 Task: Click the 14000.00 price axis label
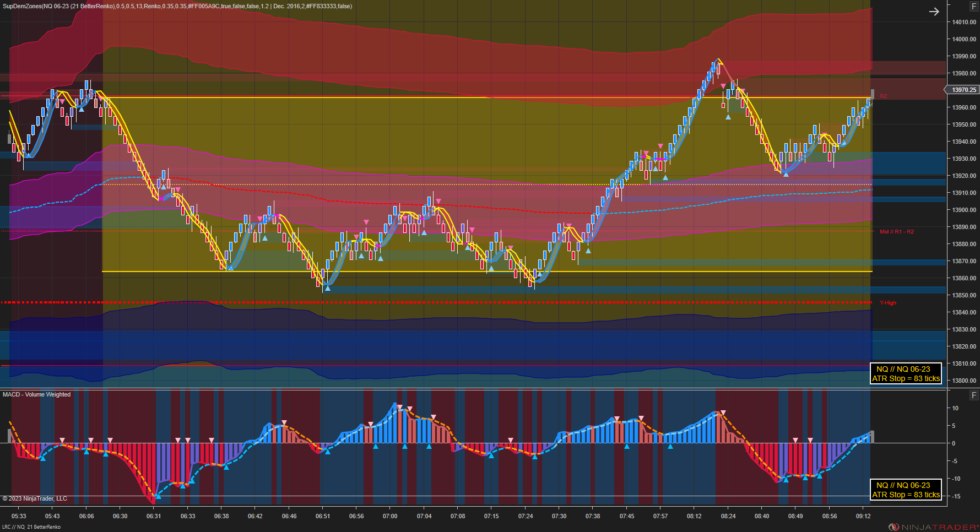pyautogui.click(x=964, y=39)
